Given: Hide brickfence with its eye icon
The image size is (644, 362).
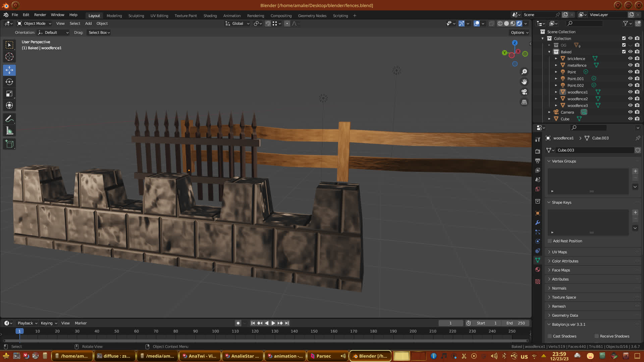Looking at the screenshot, I should point(630,58).
